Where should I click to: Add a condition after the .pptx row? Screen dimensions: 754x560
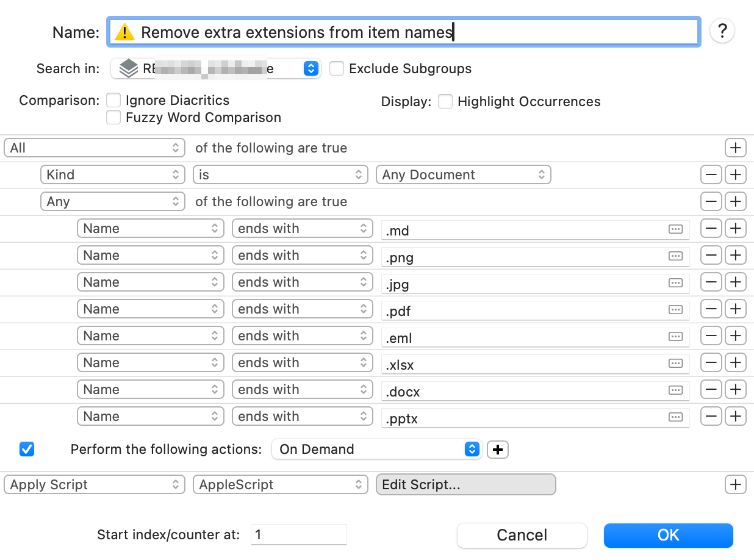click(x=736, y=417)
